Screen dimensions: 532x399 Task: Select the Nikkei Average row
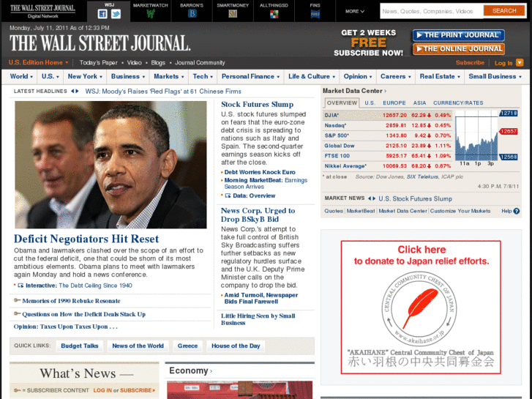pos(387,166)
